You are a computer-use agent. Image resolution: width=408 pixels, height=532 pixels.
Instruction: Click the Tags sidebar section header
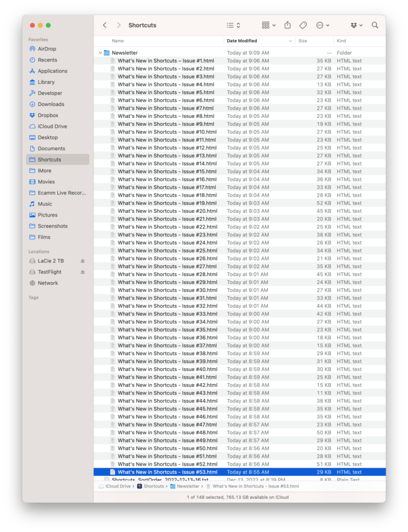coord(34,298)
